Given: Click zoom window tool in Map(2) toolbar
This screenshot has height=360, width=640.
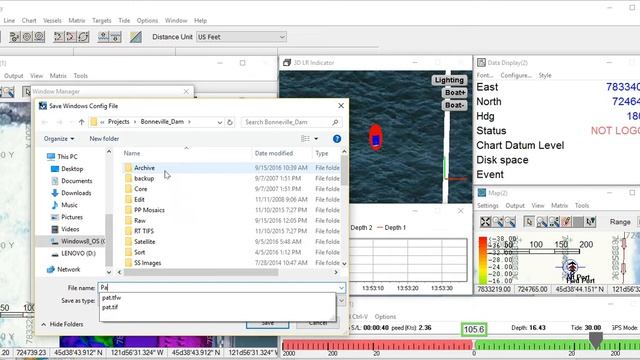Looking at the screenshot, I should pos(542,222).
